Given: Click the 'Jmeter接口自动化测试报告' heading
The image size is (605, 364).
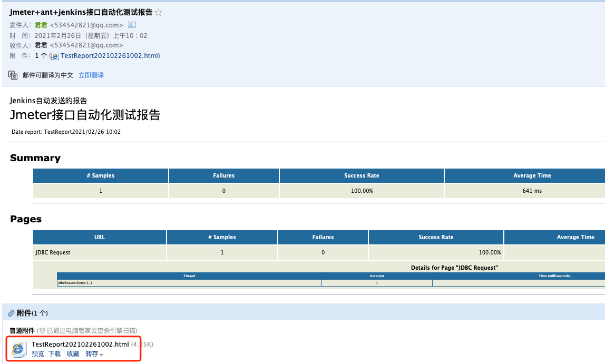Looking at the screenshot, I should (85, 115).
